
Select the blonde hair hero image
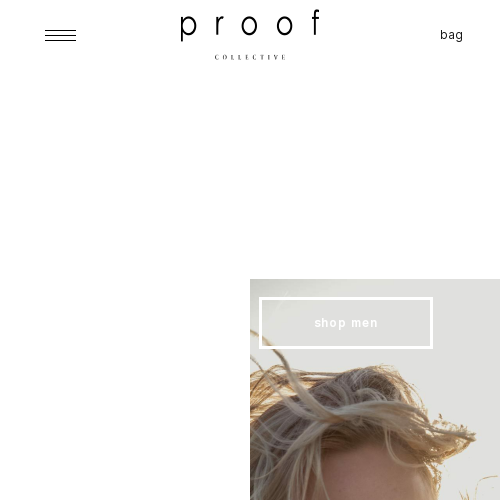375,389
